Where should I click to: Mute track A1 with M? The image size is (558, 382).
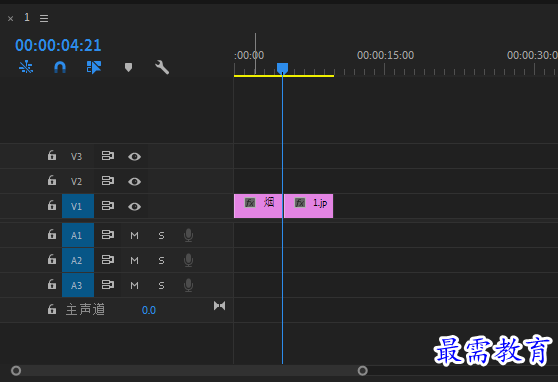point(135,235)
